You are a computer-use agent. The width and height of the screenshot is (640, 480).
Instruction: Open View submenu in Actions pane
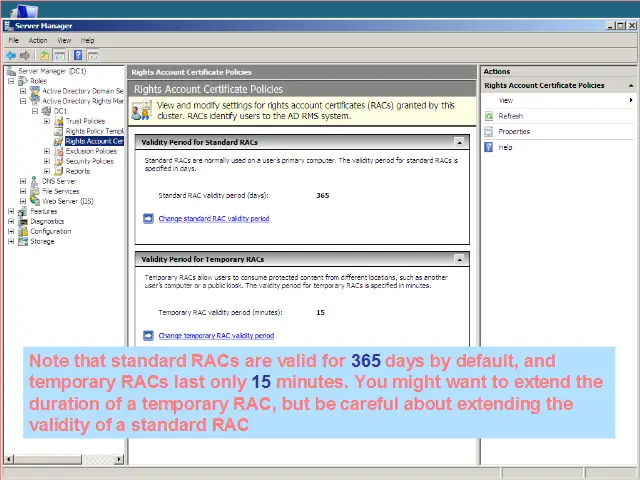click(559, 100)
